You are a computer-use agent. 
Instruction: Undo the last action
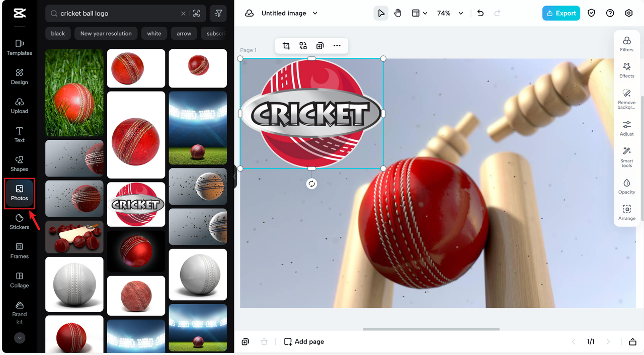click(x=480, y=14)
